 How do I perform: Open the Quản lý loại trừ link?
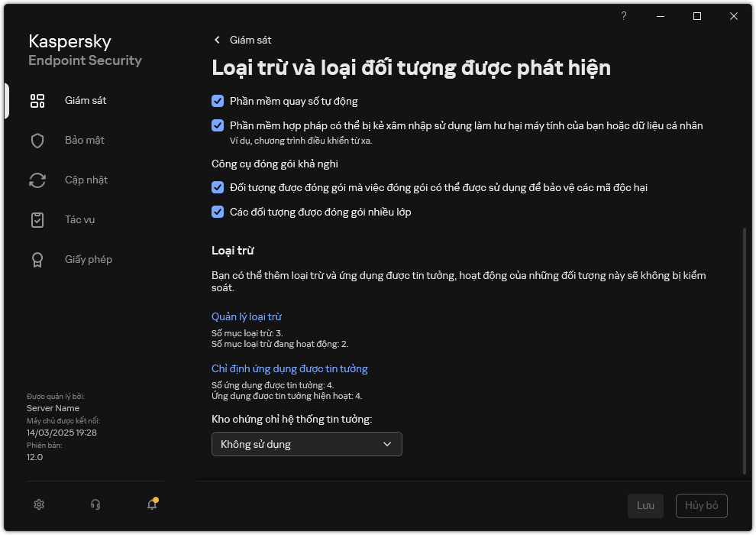point(247,316)
